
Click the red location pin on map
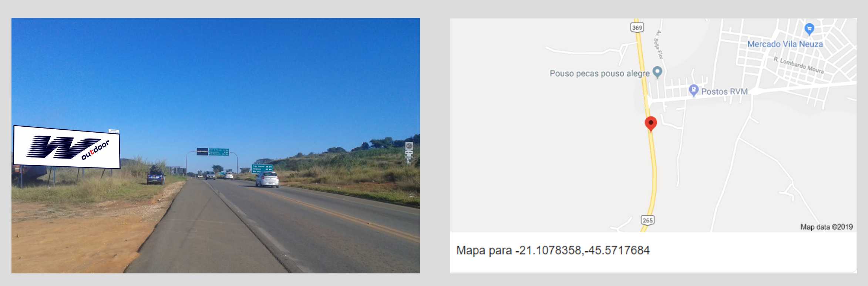click(x=651, y=123)
